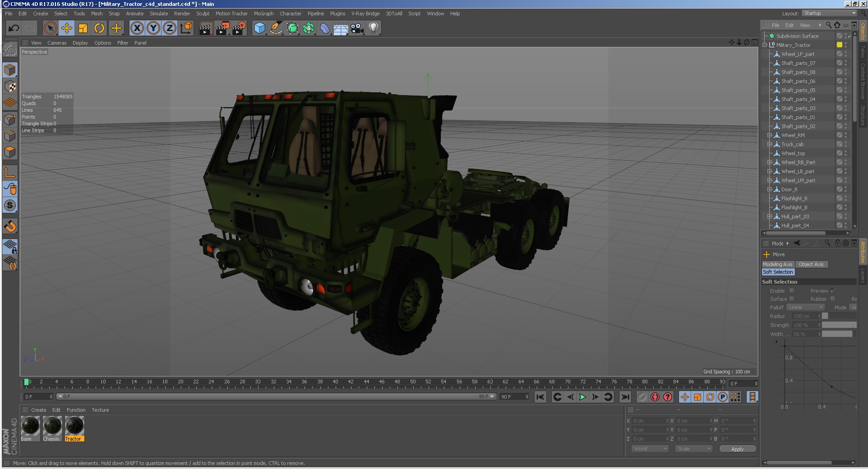
Task: Open the viewport Display menu
Action: click(80, 43)
